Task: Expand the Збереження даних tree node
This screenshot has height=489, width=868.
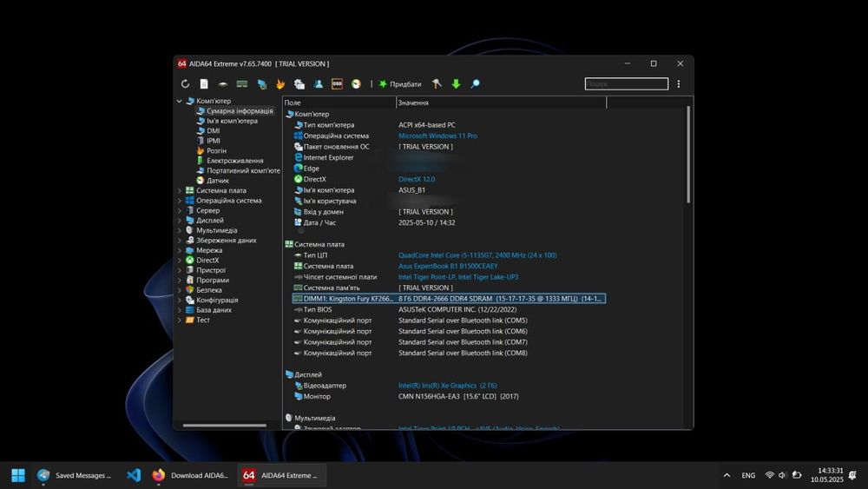Action: coord(180,241)
